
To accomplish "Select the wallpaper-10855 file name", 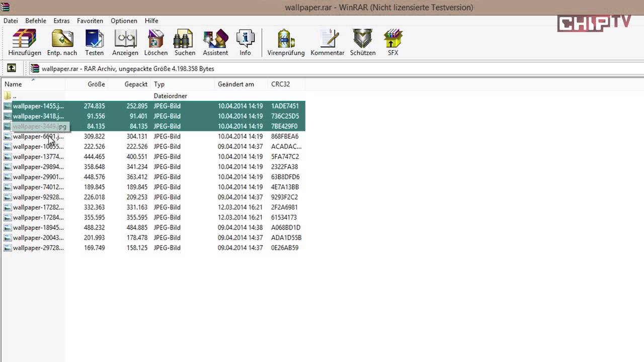I will click(x=38, y=146).
